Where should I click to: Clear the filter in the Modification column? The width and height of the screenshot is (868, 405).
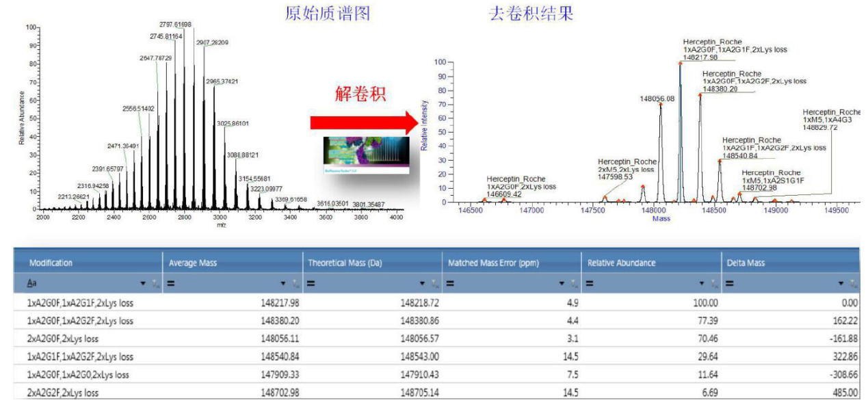click(155, 283)
